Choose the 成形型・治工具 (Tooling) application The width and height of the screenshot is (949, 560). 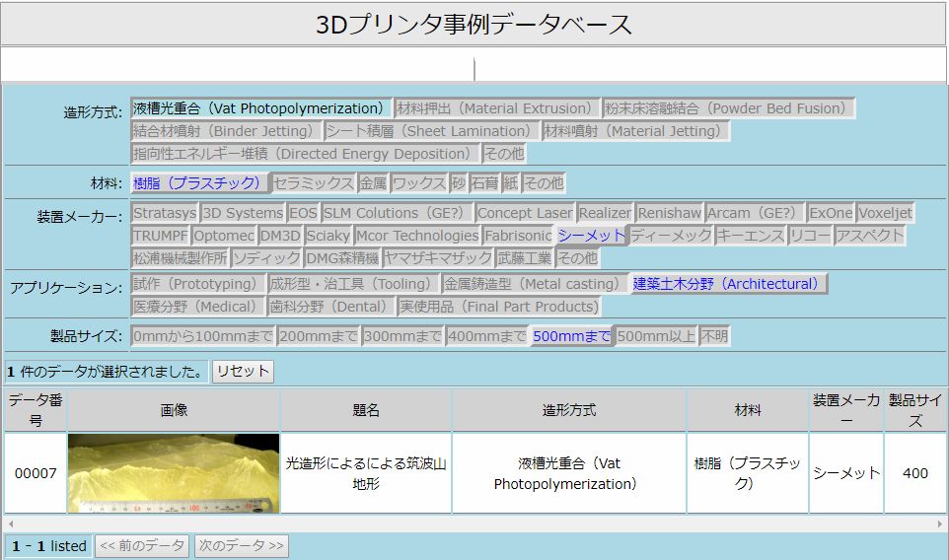click(x=353, y=284)
